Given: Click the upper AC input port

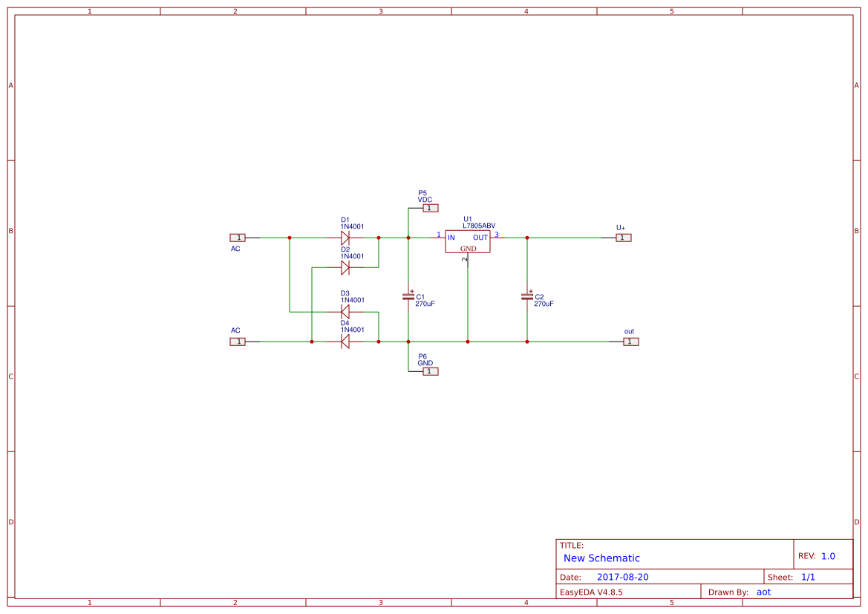Looking at the screenshot, I should pyautogui.click(x=238, y=237).
